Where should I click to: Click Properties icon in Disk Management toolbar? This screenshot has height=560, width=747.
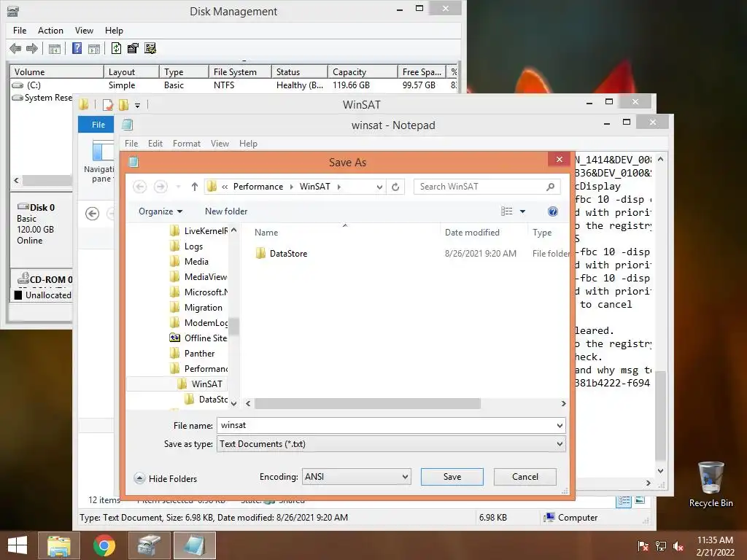tap(133, 48)
